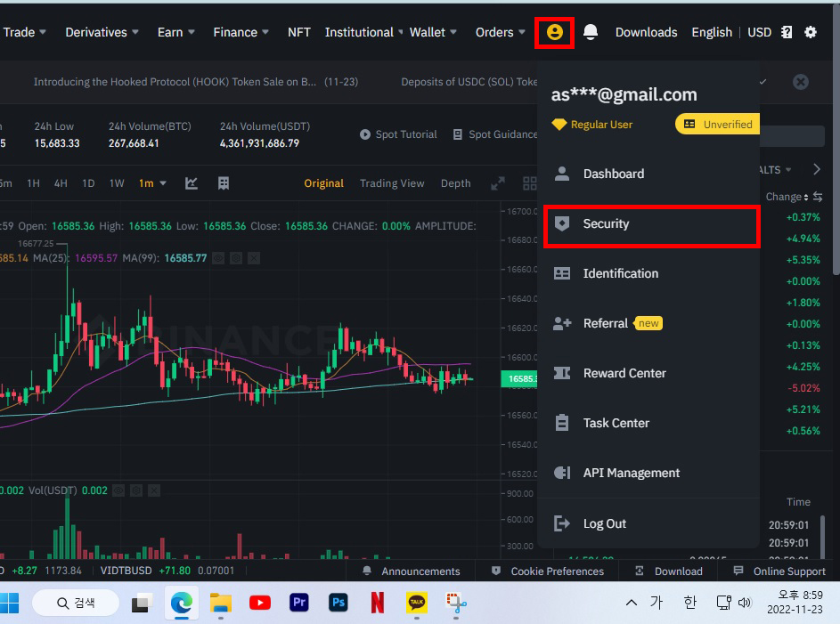Switch to Trading View chart
Screen dimensions: 840x624
click(392, 183)
